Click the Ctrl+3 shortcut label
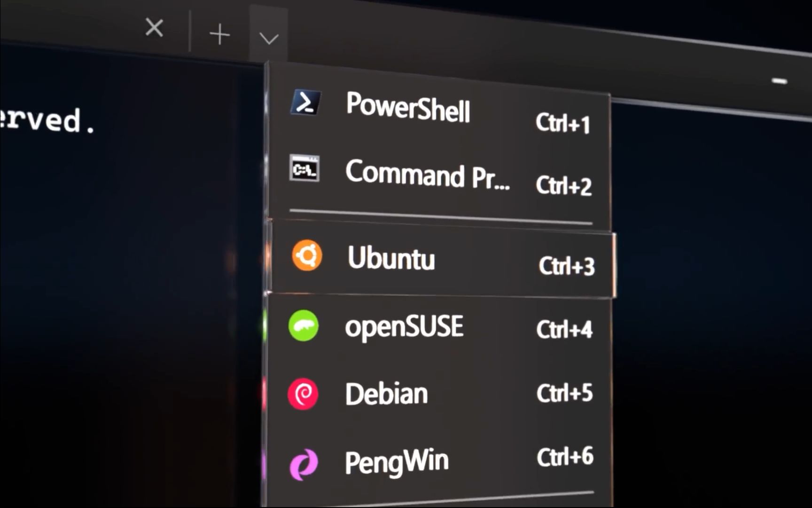 click(567, 266)
